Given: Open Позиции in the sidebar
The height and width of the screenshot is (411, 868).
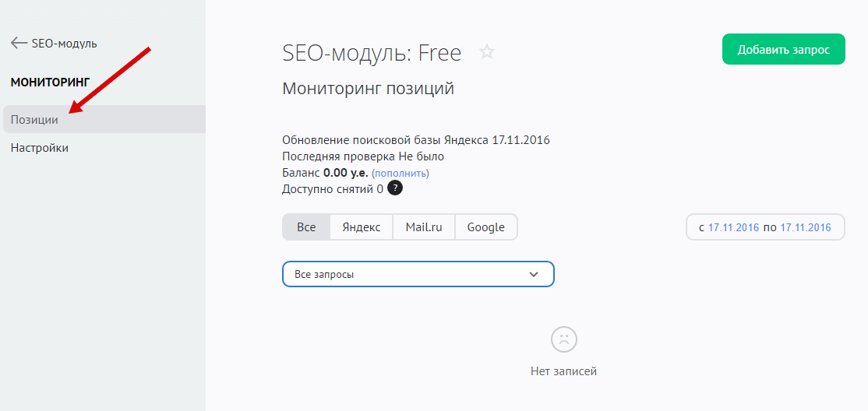Looking at the screenshot, I should [x=34, y=120].
